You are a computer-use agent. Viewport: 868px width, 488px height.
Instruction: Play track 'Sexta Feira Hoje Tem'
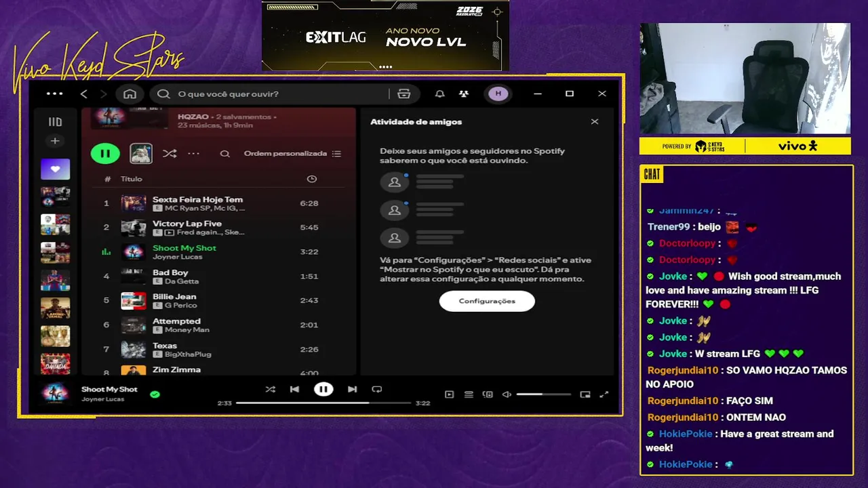pos(218,203)
